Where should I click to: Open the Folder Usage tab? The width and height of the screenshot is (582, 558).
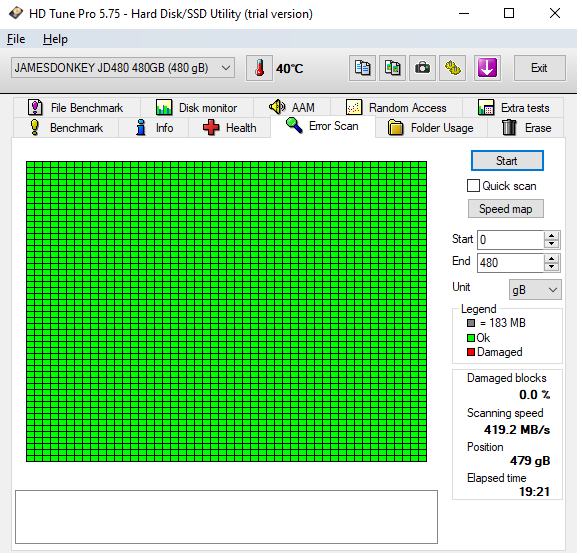[x=431, y=128]
